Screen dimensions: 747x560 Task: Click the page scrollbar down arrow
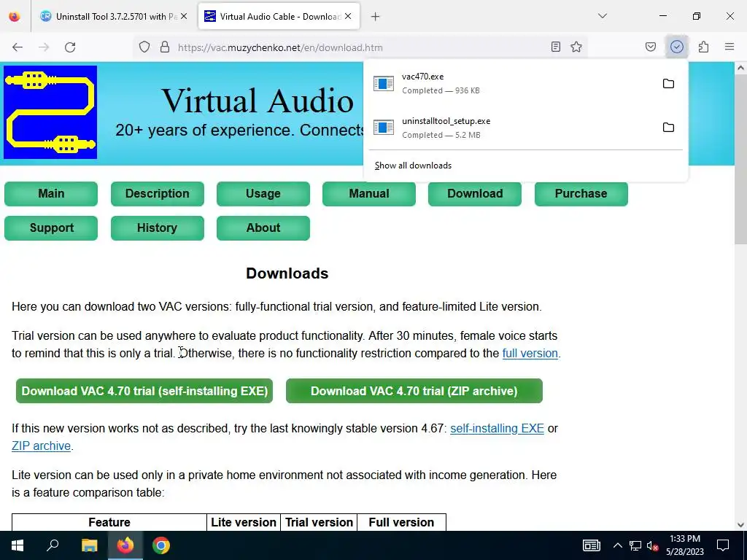tap(740, 525)
